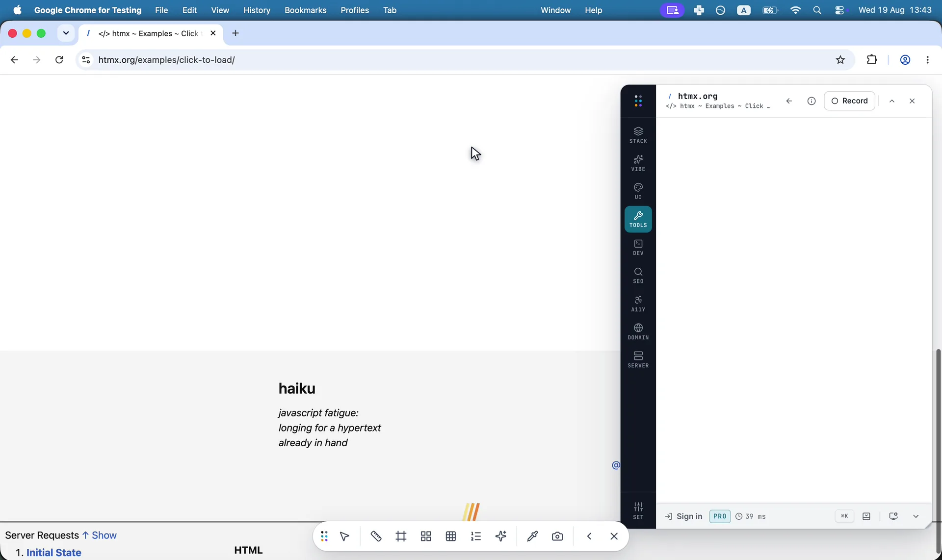Expand the panel footer chevron dropdown
Screen dimensions: 942x560
[x=916, y=516]
